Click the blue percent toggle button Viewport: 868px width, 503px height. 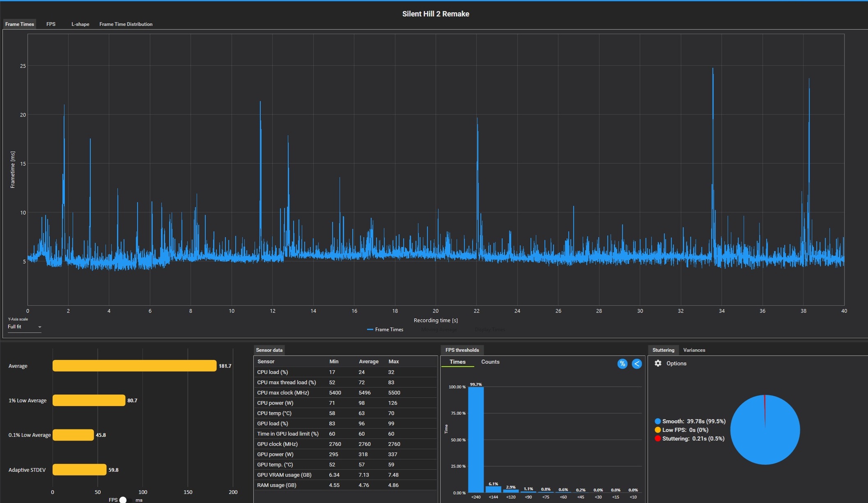tap(622, 364)
